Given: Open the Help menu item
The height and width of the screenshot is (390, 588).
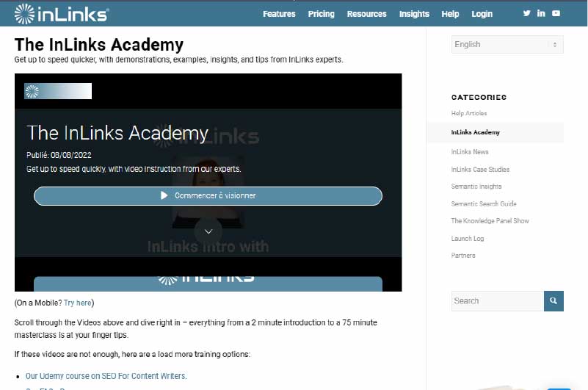Looking at the screenshot, I should [450, 14].
